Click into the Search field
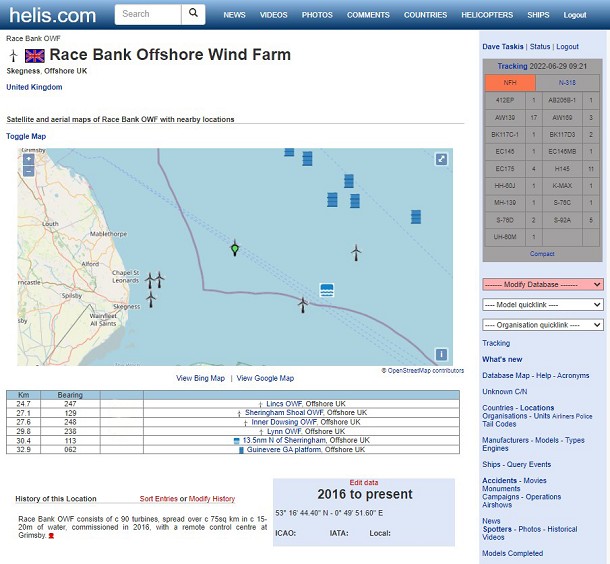 point(148,14)
